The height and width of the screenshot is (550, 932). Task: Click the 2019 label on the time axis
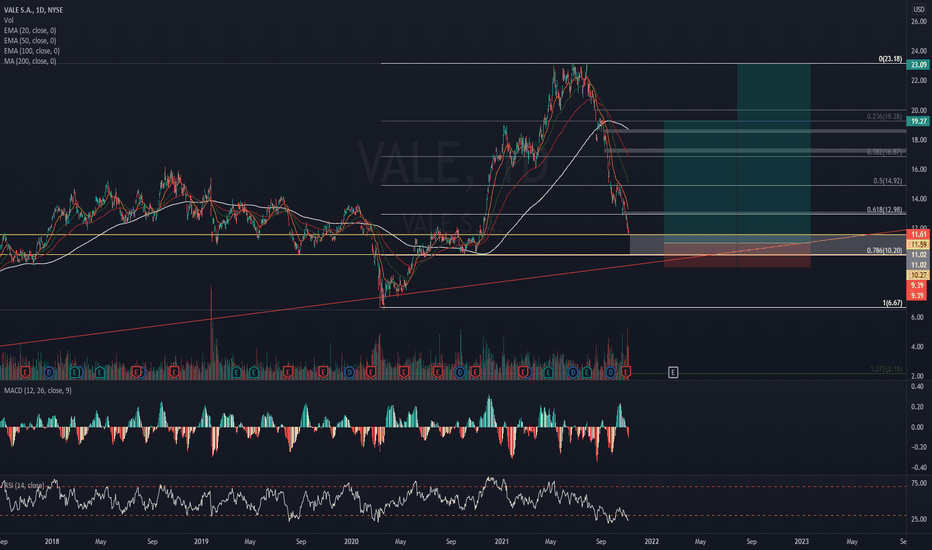[201, 542]
